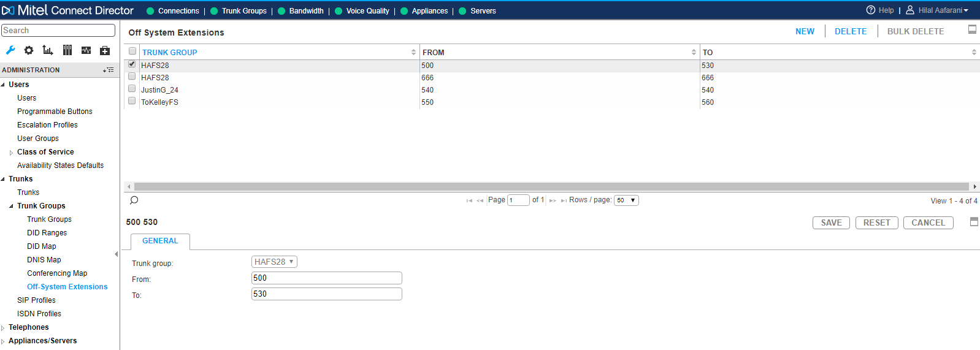Open the Trunk group HAFS28 dropdown
Viewport: 980px width, 350px height.
coord(274,262)
